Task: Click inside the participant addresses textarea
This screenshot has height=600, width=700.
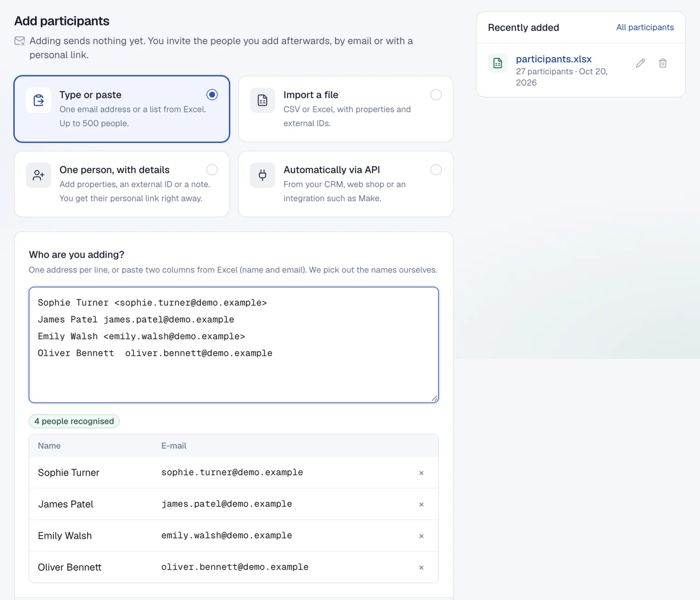Action: pyautogui.click(x=234, y=345)
